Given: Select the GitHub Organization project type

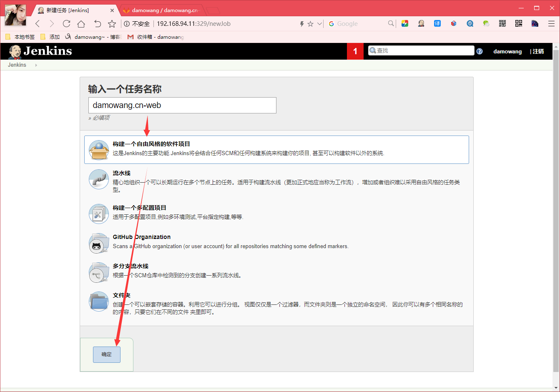Looking at the screenshot, I should coord(276,243).
